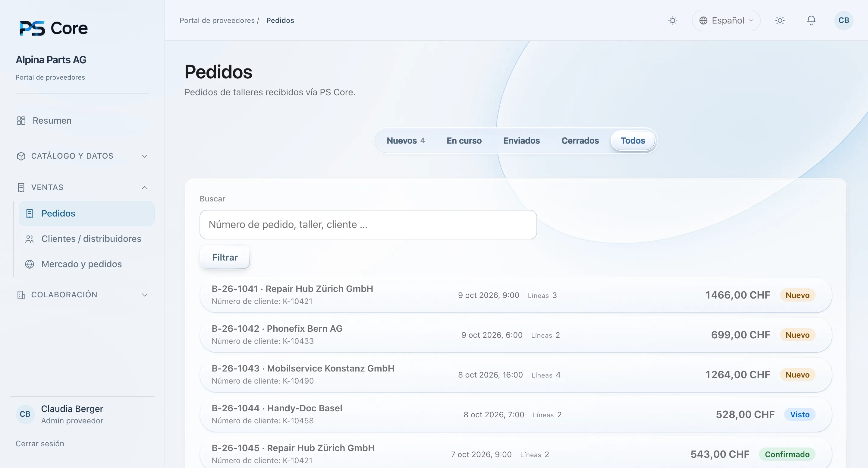Click the Nuevo badge on order B-26-1043
Screen dimensions: 868x468
coord(797,375)
